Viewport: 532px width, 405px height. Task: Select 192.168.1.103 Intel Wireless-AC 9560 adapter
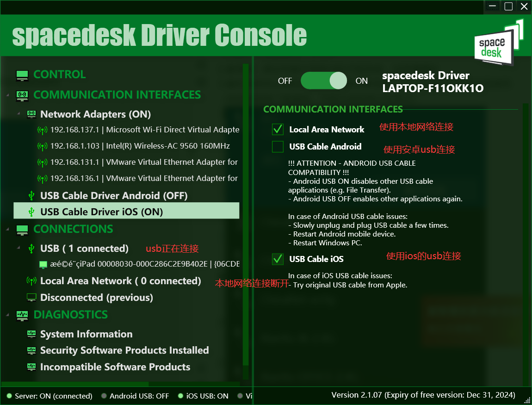click(140, 146)
